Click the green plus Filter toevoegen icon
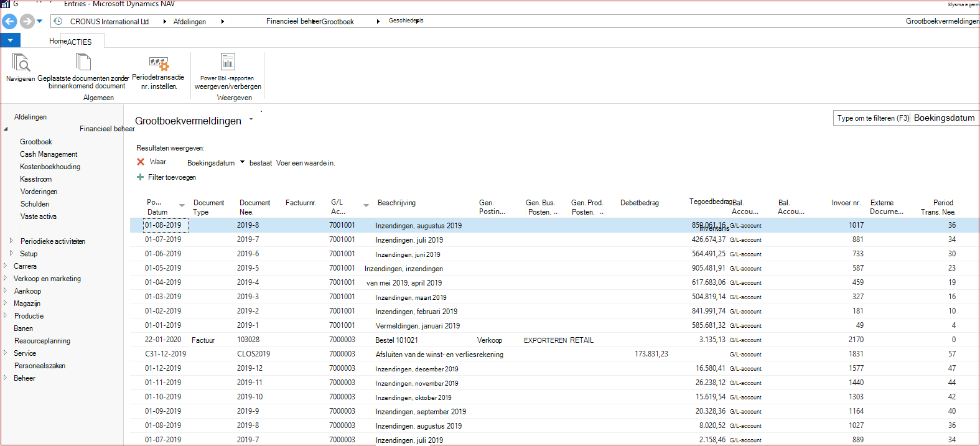The height and width of the screenshot is (446, 980). pyautogui.click(x=140, y=177)
